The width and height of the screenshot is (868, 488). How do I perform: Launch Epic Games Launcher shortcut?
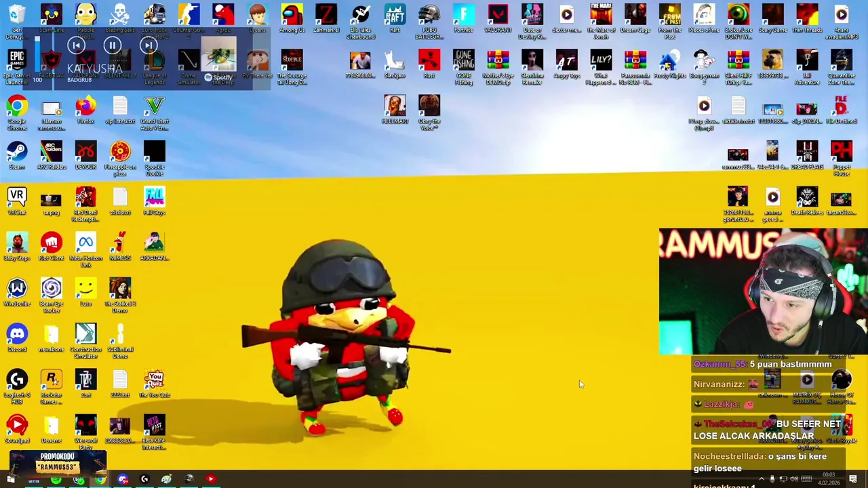(17, 67)
